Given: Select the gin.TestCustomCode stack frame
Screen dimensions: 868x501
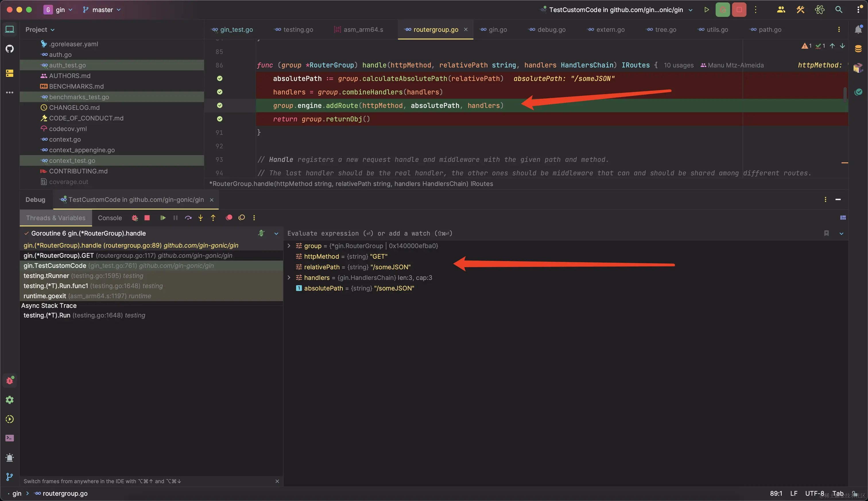Looking at the screenshot, I should pos(152,266).
